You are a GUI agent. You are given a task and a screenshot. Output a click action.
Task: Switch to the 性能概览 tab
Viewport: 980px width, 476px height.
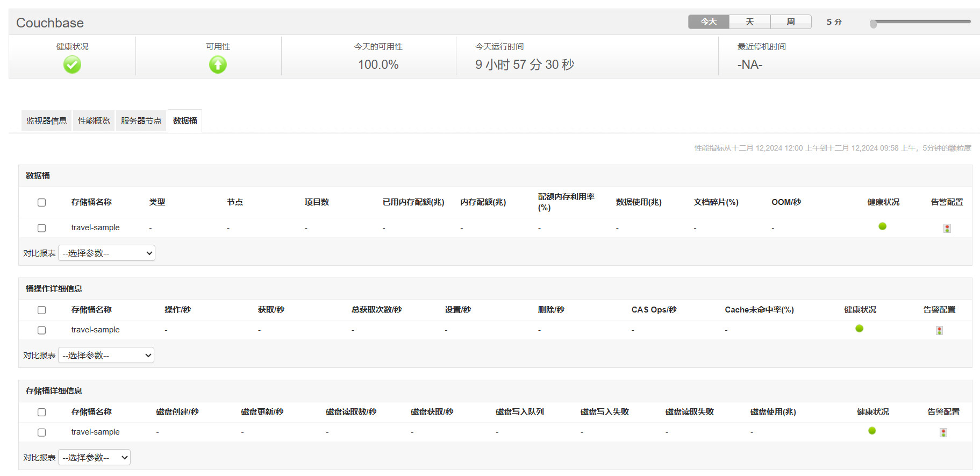pyautogui.click(x=94, y=121)
